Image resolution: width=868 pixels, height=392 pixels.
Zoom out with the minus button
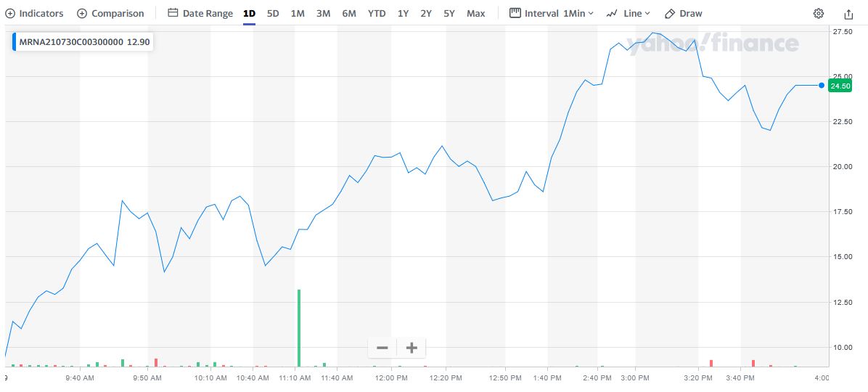(x=382, y=348)
